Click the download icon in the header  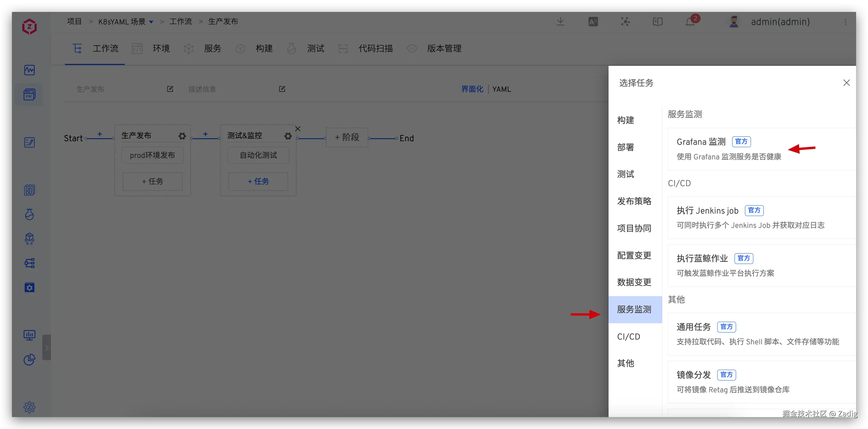(x=560, y=21)
